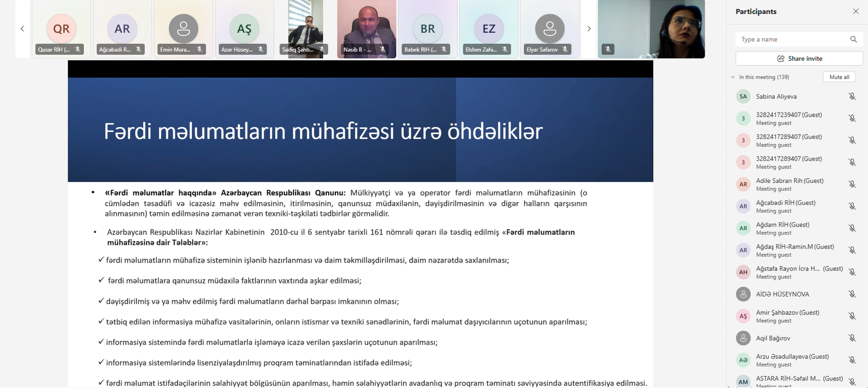Select the Sadiq Şahb... video tile
Screen dimensions: 868x388
tap(306, 29)
